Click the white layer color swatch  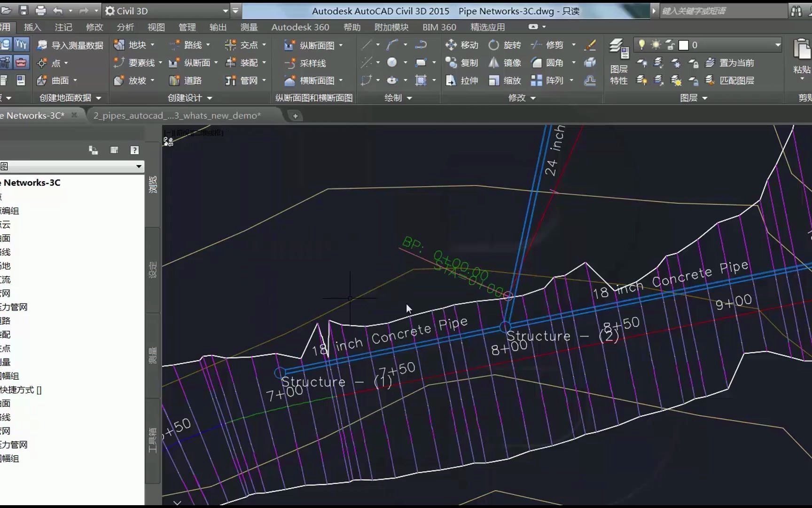coord(684,45)
